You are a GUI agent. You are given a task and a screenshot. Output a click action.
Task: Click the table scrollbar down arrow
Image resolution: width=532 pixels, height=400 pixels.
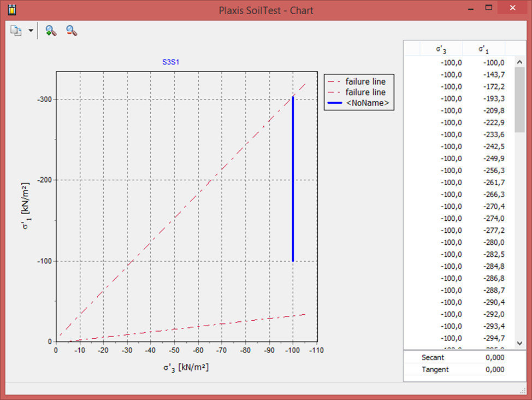pos(519,343)
